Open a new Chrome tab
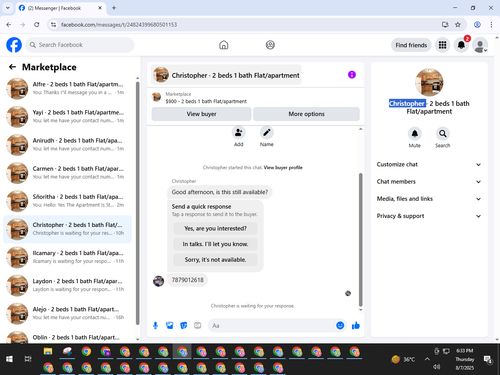500x375 pixels. pos(114,8)
